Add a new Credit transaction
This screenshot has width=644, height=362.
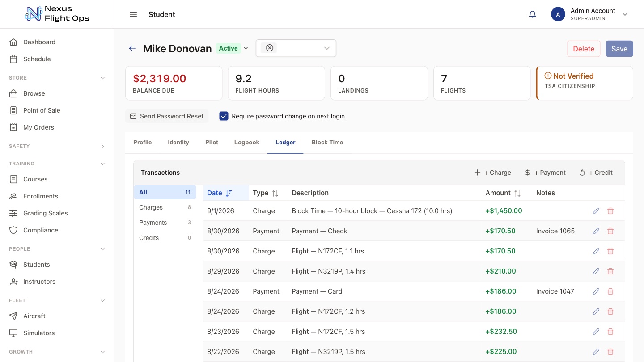(596, 173)
